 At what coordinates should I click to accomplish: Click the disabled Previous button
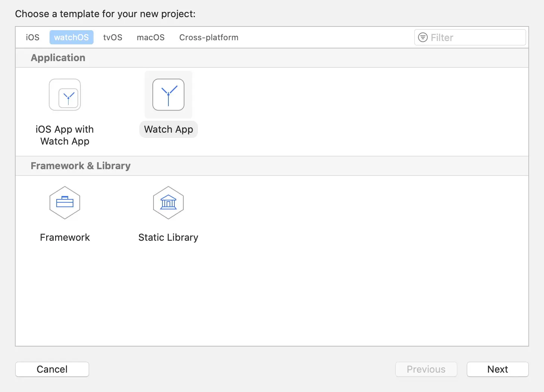pyautogui.click(x=426, y=369)
